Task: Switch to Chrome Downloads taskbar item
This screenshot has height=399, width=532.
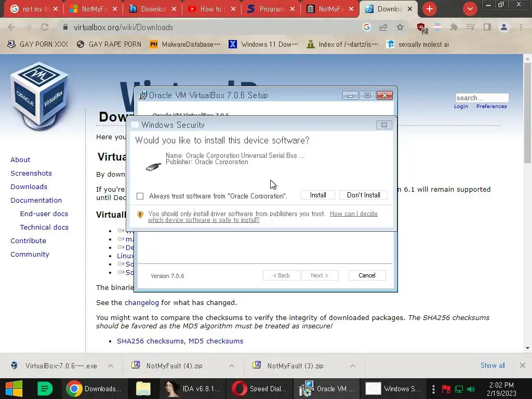Action: coord(94,389)
